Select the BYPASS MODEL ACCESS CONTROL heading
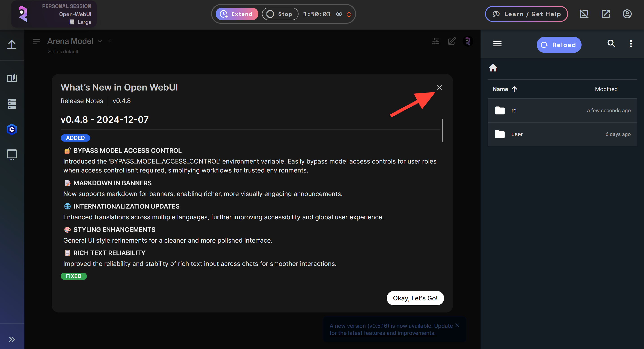The width and height of the screenshot is (644, 349). (127, 151)
